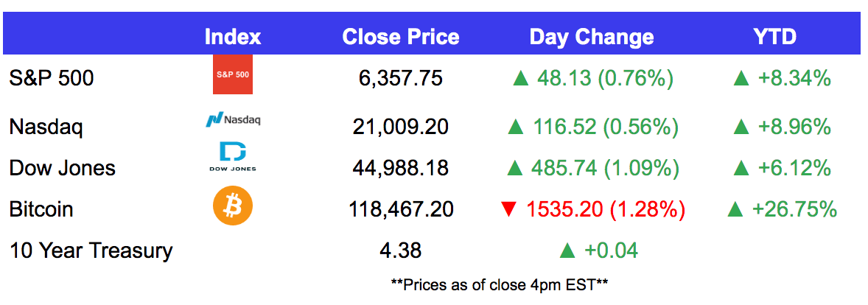Click the S&P 500 row label
The height and width of the screenshot is (305, 868).
click(x=52, y=79)
